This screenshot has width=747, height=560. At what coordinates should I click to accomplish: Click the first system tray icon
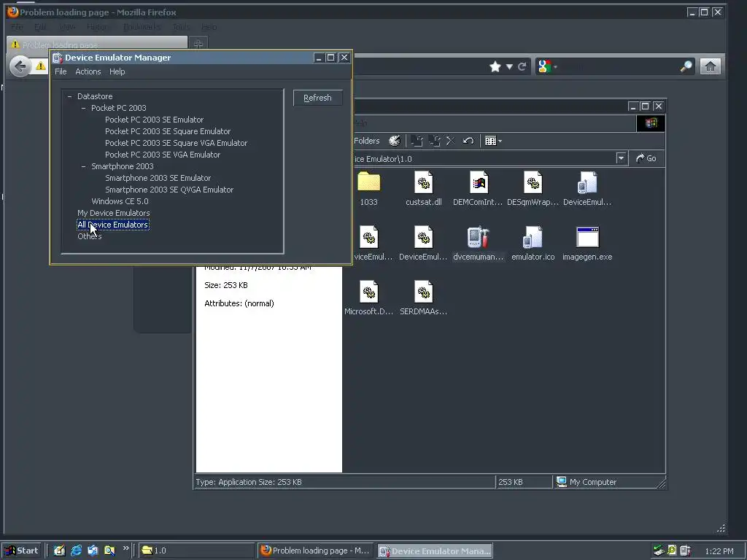659,551
